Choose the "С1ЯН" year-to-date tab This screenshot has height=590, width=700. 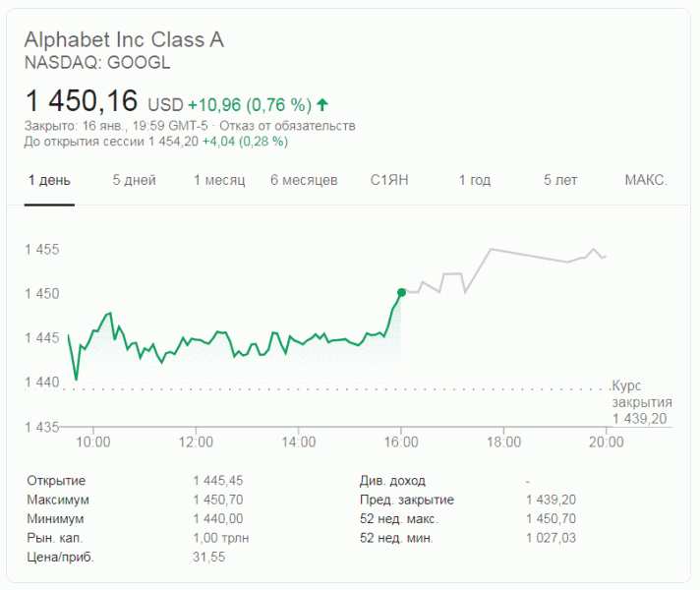coord(389,180)
